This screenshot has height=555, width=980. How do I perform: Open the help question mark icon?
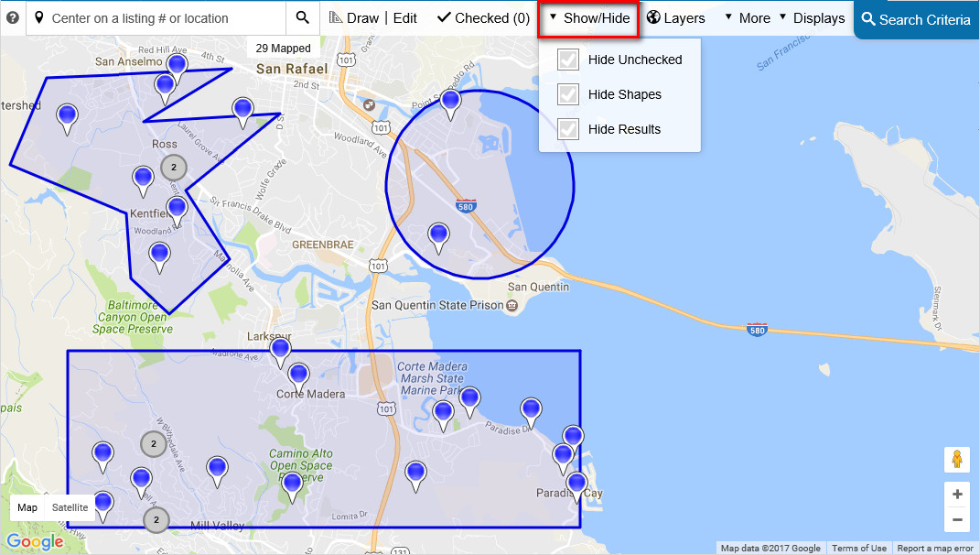click(13, 18)
